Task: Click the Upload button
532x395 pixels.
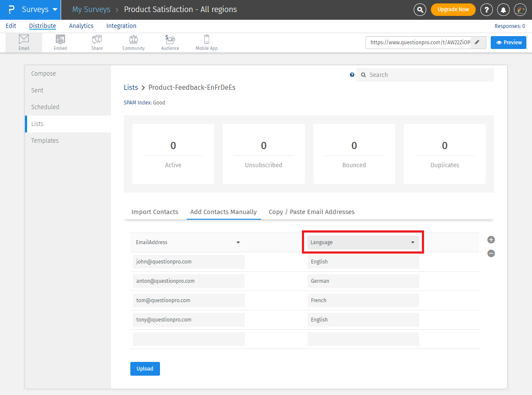Action: [145, 369]
